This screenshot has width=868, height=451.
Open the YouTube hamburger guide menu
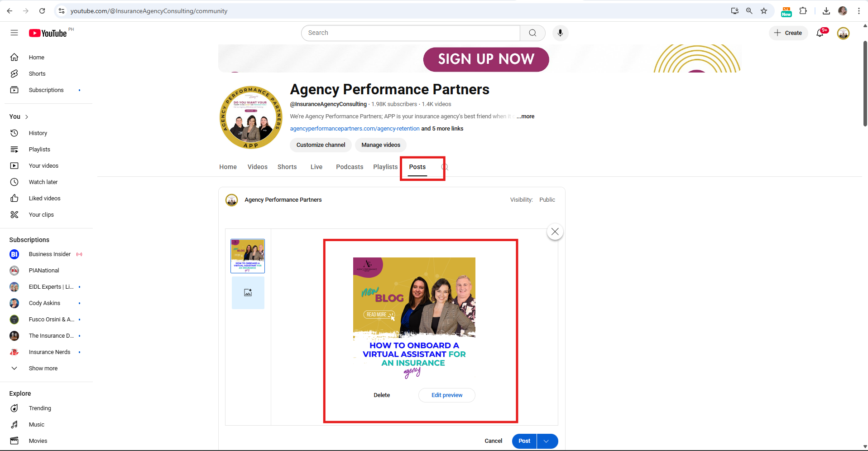pyautogui.click(x=14, y=33)
